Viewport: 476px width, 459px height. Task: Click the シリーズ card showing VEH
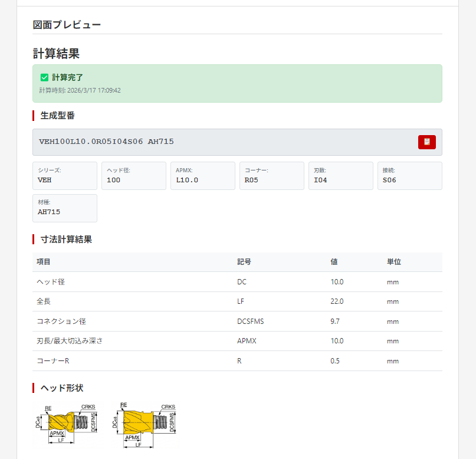(x=65, y=176)
